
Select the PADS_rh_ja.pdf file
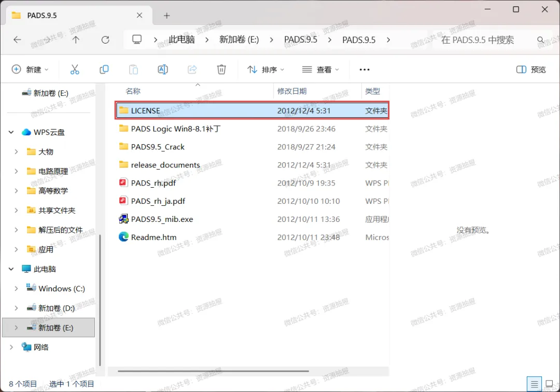click(x=252, y=201)
